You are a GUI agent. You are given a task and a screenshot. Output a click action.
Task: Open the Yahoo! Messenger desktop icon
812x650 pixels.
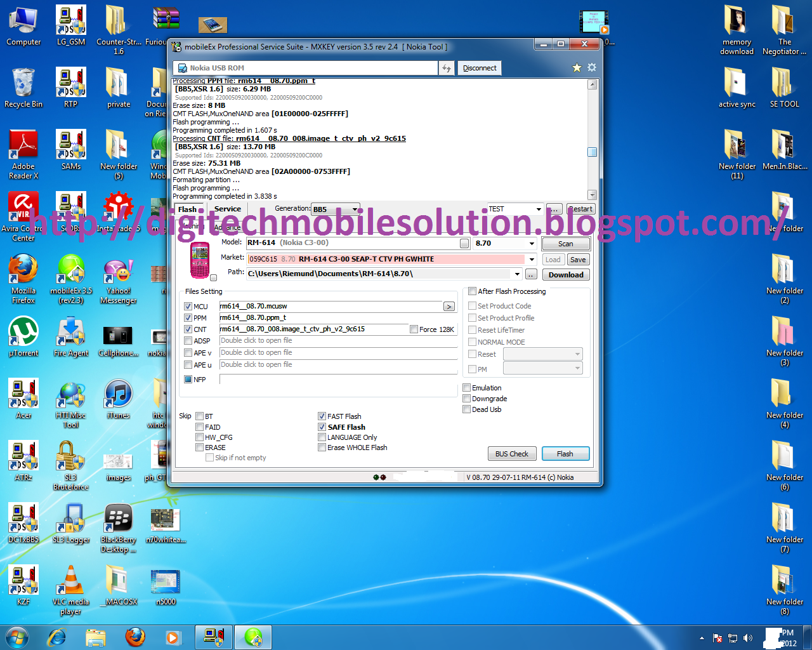tap(119, 279)
